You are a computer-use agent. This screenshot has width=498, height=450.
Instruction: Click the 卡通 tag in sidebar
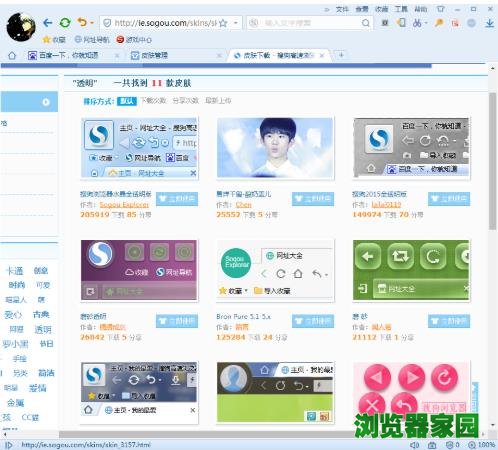click(15, 271)
